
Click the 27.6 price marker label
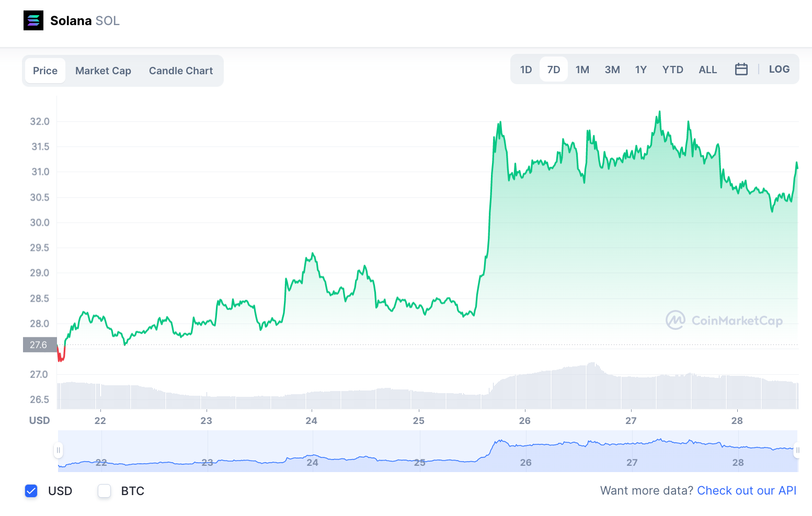40,345
